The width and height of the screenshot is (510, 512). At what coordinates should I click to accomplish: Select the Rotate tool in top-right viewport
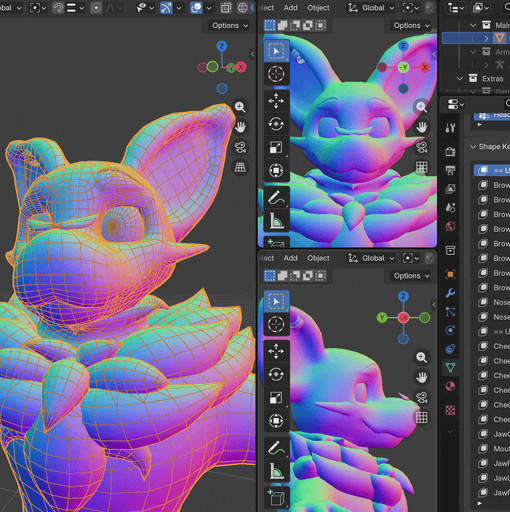(276, 124)
